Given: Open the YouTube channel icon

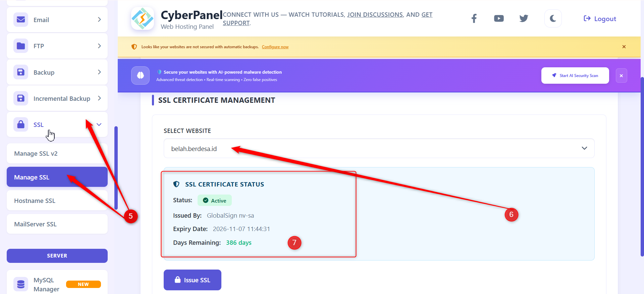Looking at the screenshot, I should [x=499, y=18].
